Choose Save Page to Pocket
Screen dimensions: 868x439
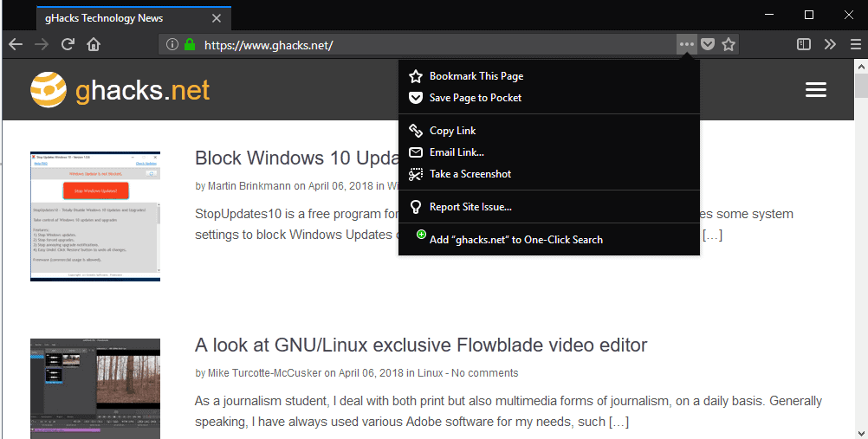point(549,98)
